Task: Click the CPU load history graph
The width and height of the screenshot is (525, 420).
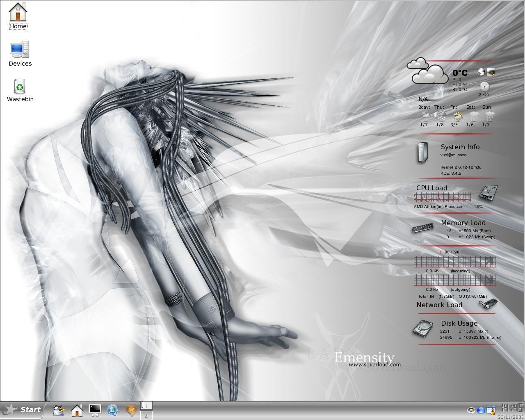Action: click(443, 198)
